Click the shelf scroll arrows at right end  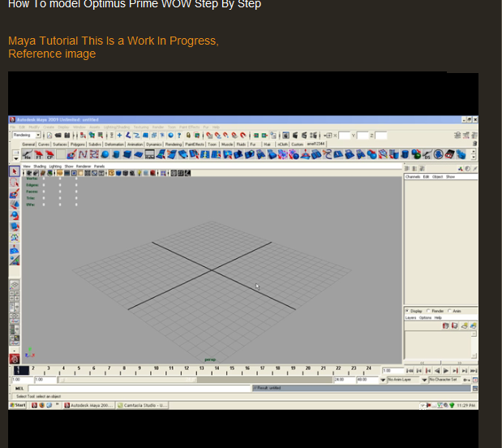(474, 154)
